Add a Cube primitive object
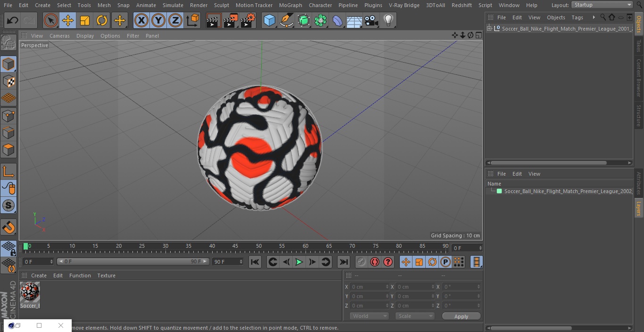This screenshot has width=644, height=332. pyautogui.click(x=269, y=21)
